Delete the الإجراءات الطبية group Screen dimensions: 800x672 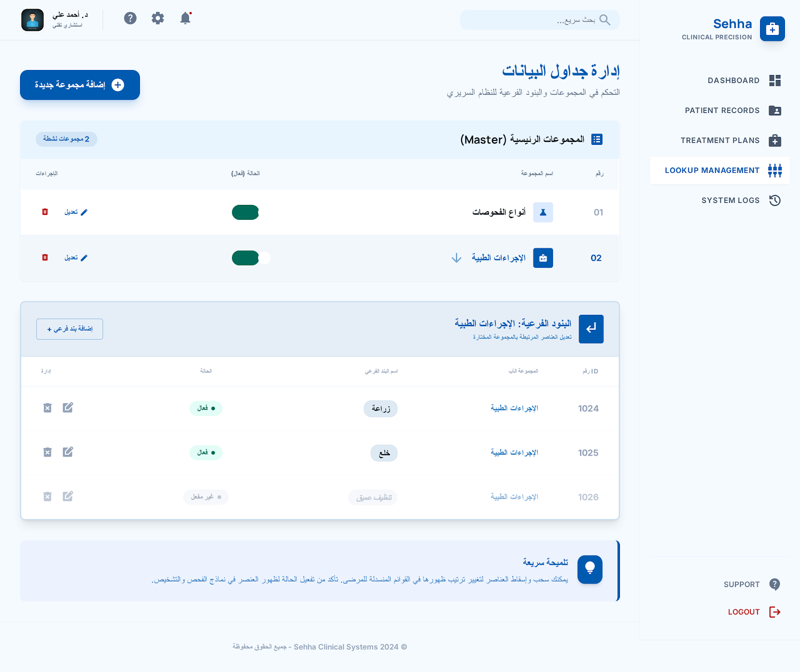click(x=45, y=257)
